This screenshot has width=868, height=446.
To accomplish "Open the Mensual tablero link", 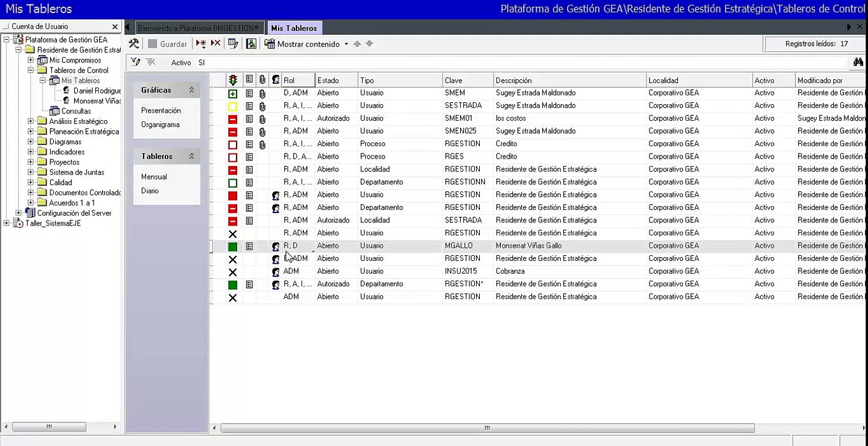I will click(x=154, y=177).
